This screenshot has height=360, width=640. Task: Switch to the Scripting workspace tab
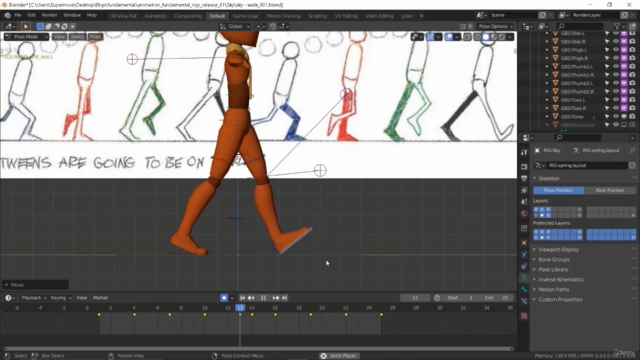tap(318, 16)
